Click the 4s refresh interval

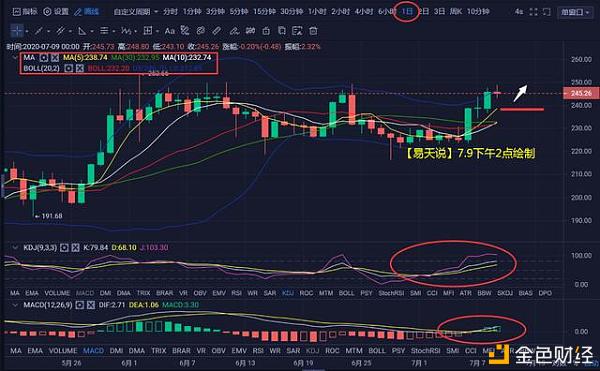tap(519, 12)
